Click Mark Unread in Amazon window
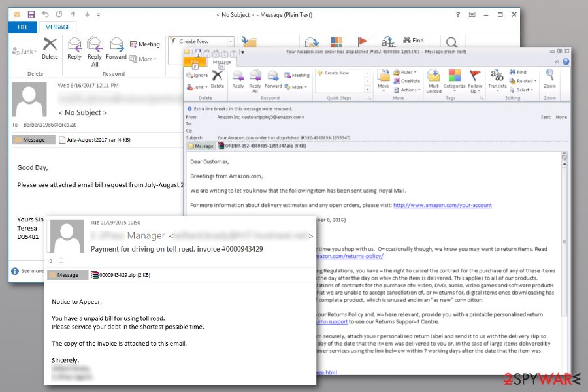Viewport: 588px width, 392px height. [x=434, y=81]
